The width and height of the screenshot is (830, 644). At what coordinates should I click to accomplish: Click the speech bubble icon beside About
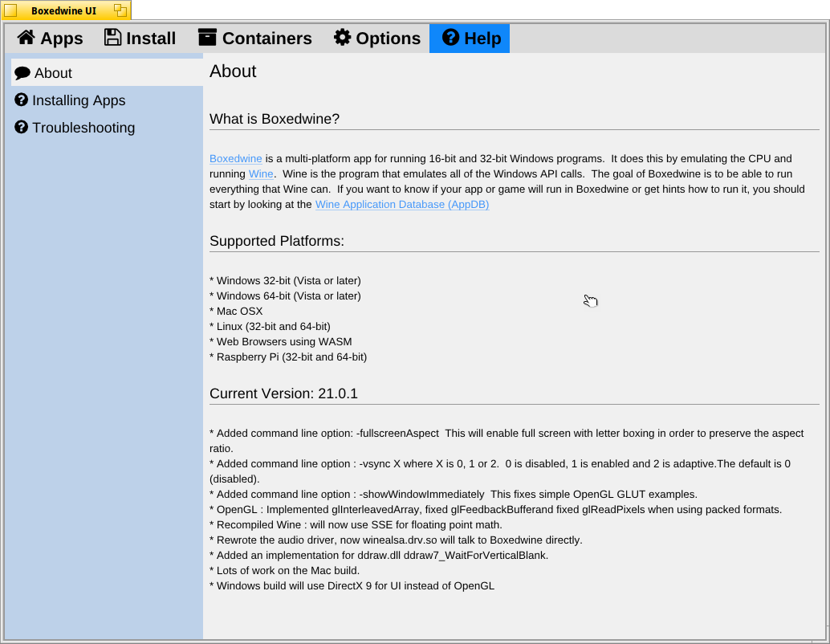click(x=22, y=73)
